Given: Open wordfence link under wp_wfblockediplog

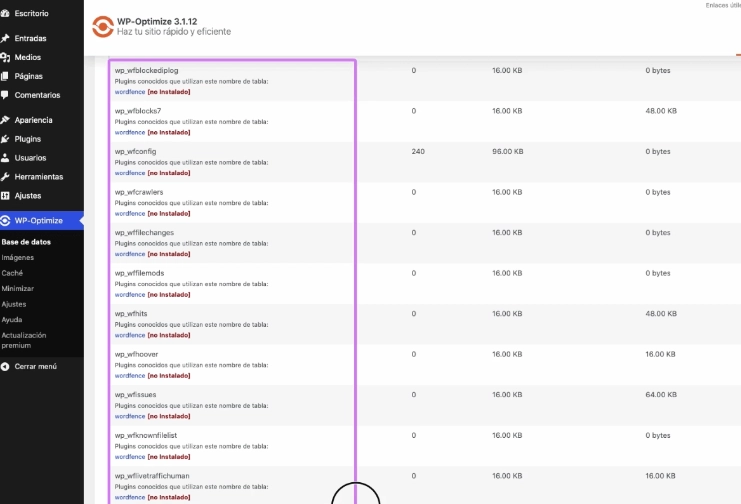Looking at the screenshot, I should pyautogui.click(x=129, y=92).
